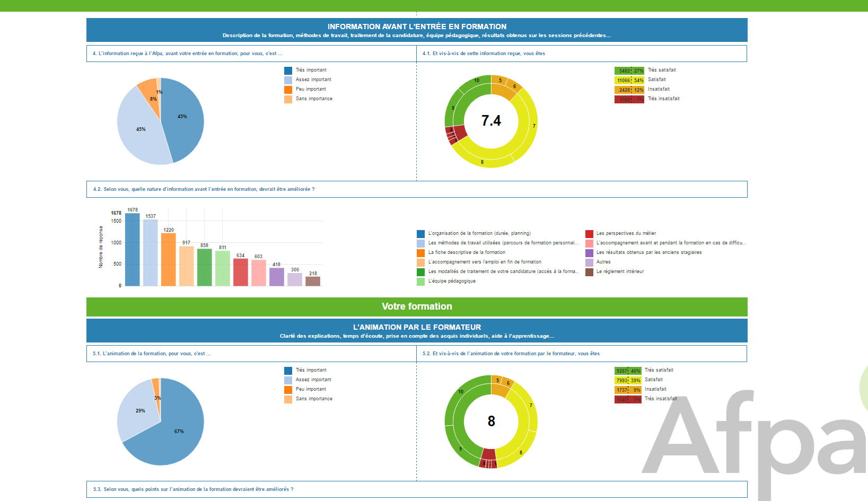The width and height of the screenshot is (868, 501).
Task: Select the '1737 9%' Insatisfait legend row
Action: (x=641, y=390)
